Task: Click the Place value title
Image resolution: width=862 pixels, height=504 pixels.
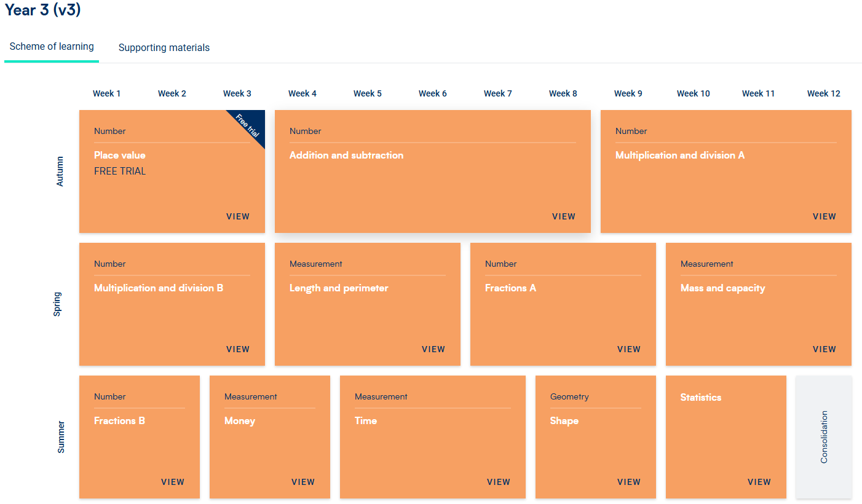Action: pyautogui.click(x=120, y=156)
